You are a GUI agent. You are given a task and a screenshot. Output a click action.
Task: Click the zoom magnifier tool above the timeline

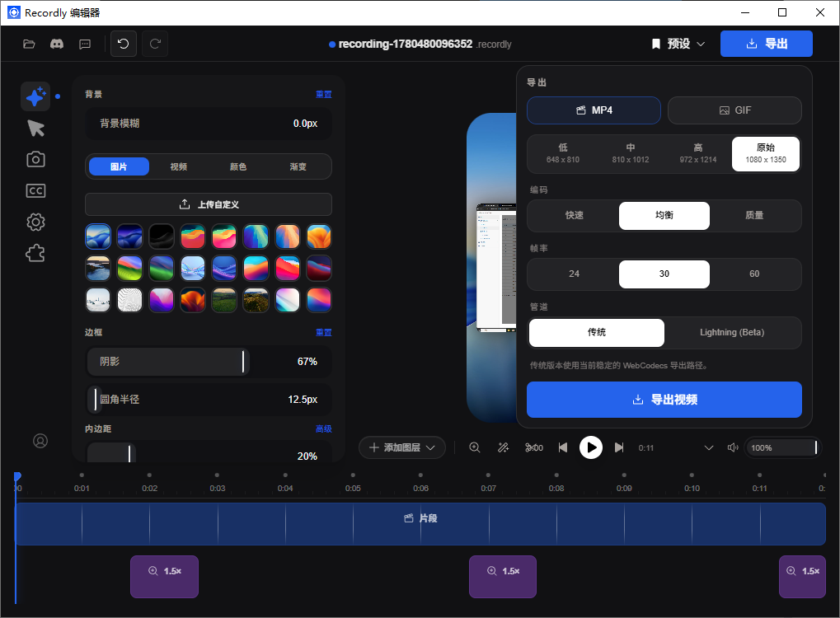pos(475,447)
